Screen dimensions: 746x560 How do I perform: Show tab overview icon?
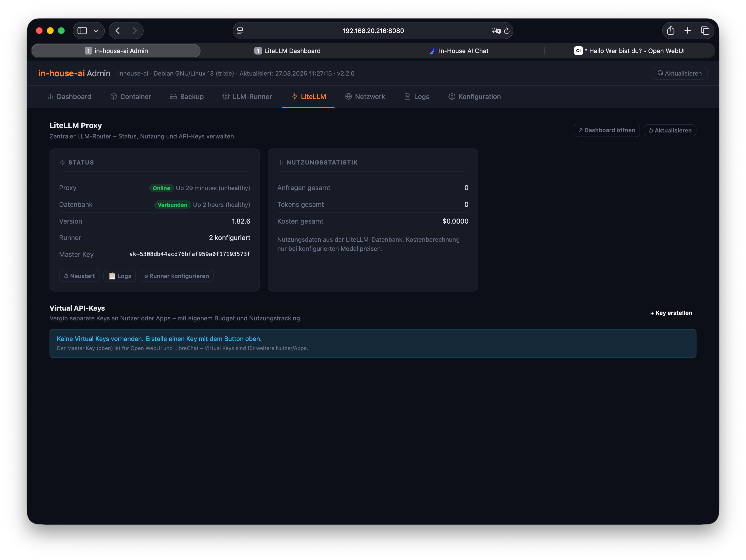705,31
